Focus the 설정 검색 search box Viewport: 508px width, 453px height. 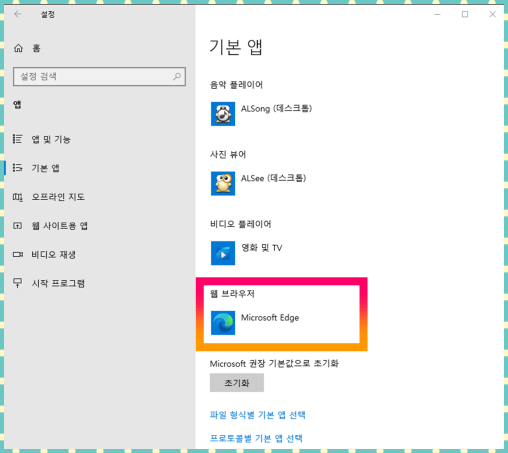click(99, 77)
